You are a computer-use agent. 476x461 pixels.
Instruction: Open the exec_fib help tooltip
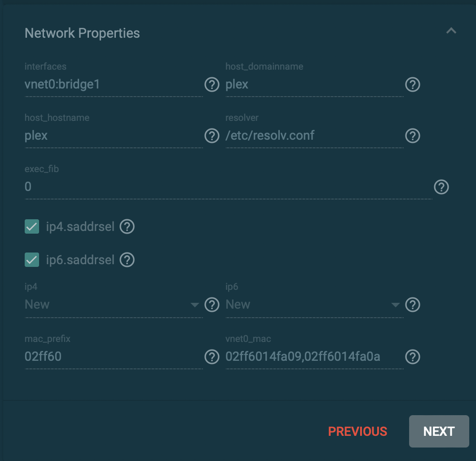coord(441,187)
